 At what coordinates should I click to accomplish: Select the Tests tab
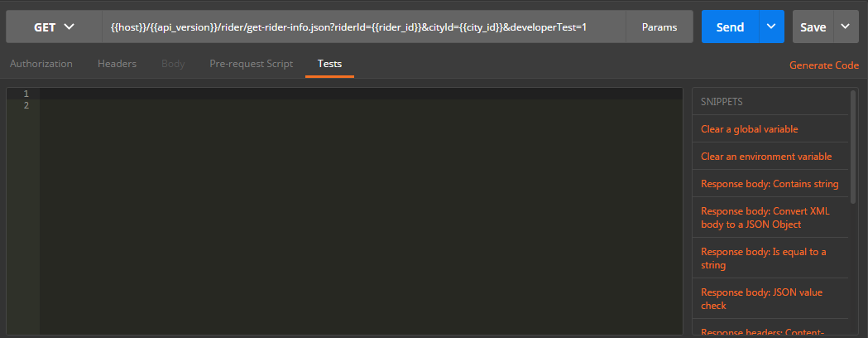[x=329, y=64]
